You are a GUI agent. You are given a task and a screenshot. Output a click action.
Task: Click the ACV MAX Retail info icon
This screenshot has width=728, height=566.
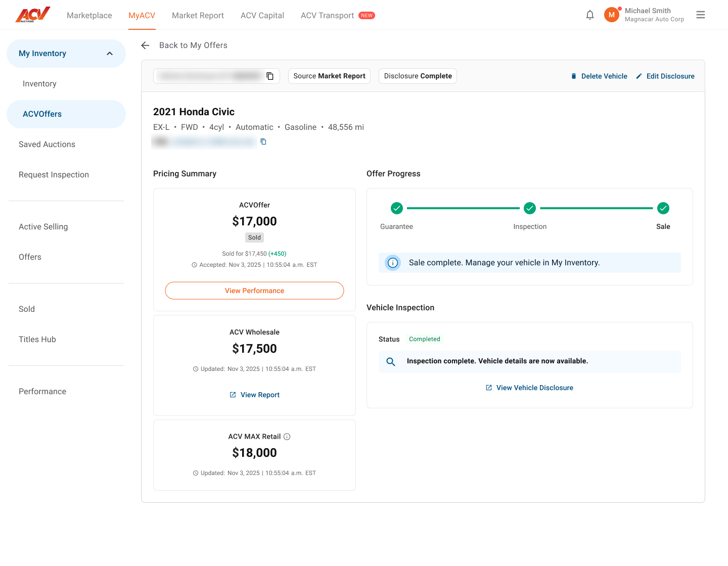pos(287,437)
